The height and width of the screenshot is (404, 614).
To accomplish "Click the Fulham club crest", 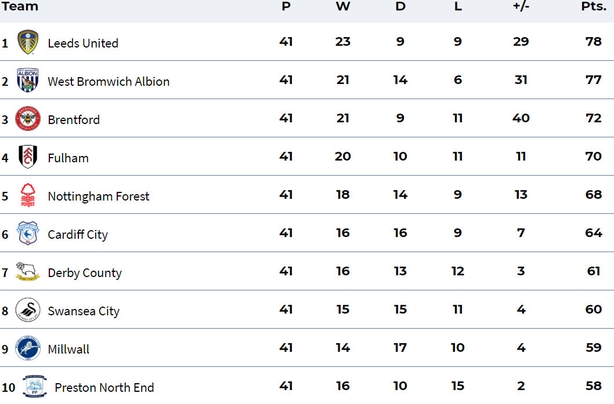I will click(x=28, y=157).
